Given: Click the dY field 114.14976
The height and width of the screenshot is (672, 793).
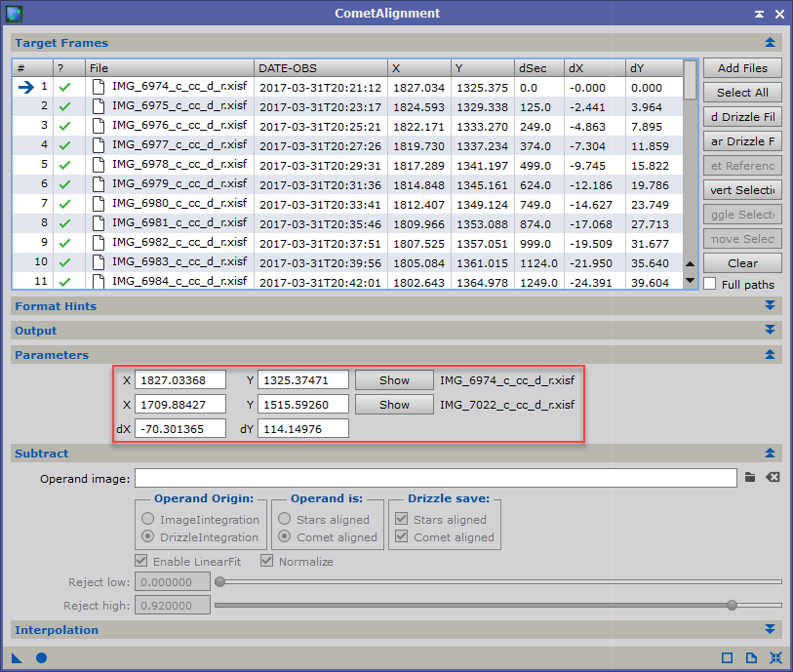Looking at the screenshot, I should click(303, 429).
